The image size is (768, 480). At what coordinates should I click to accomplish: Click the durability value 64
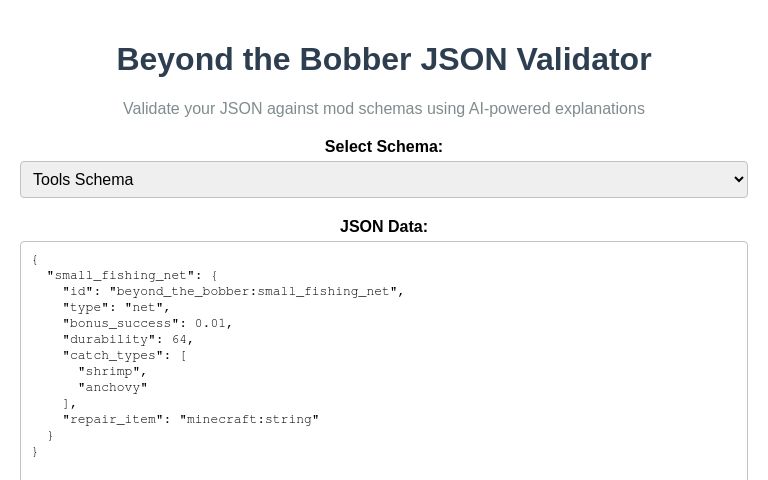(x=179, y=339)
